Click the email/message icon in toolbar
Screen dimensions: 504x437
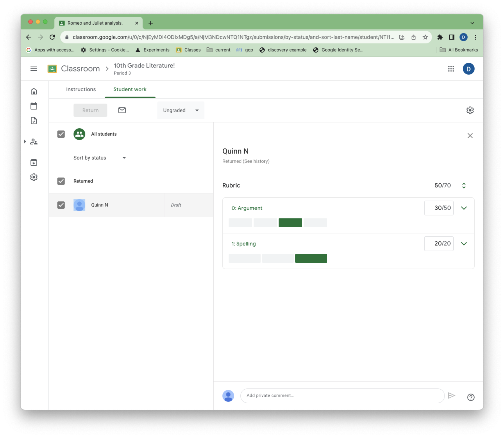coord(121,110)
